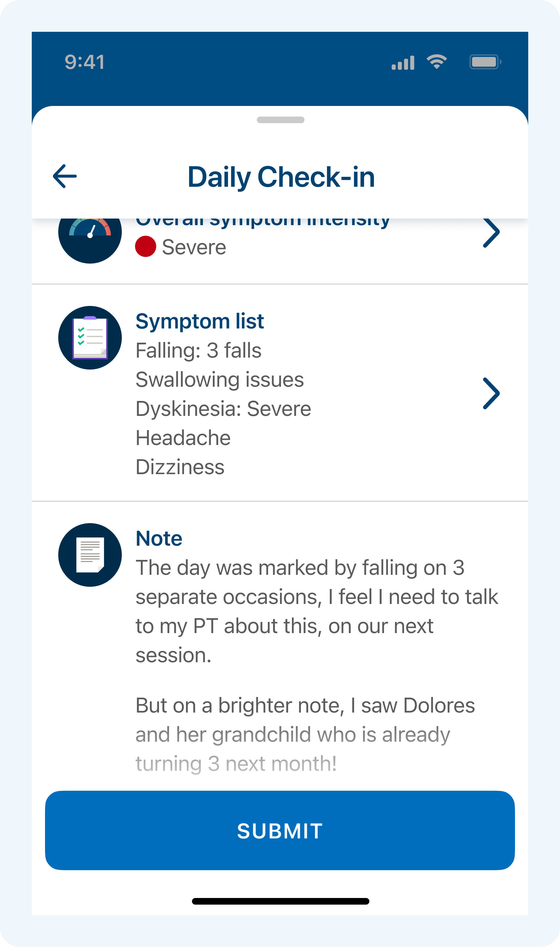Tap the Wi-Fi status icon
Viewport: 560px width, 947px height.
(437, 62)
